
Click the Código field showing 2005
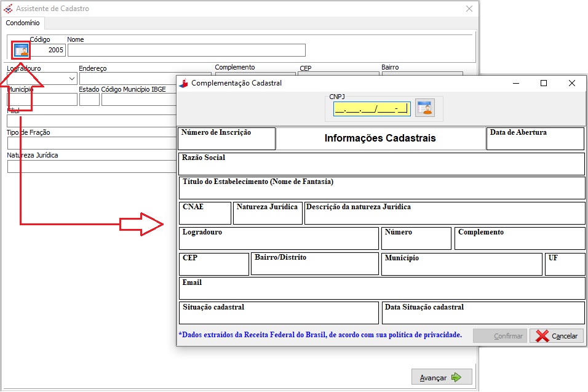[47, 50]
